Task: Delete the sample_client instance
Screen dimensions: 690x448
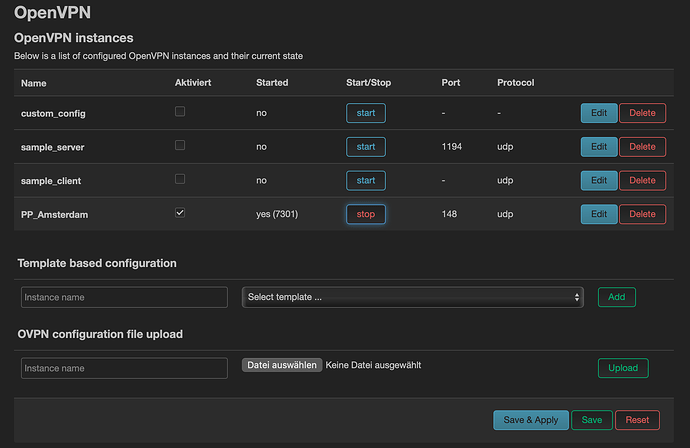Action: pyautogui.click(x=642, y=180)
